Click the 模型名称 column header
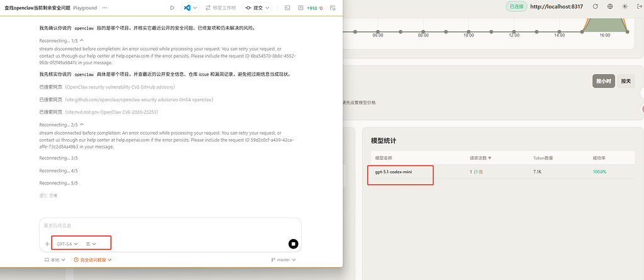644x280 pixels. click(384, 158)
